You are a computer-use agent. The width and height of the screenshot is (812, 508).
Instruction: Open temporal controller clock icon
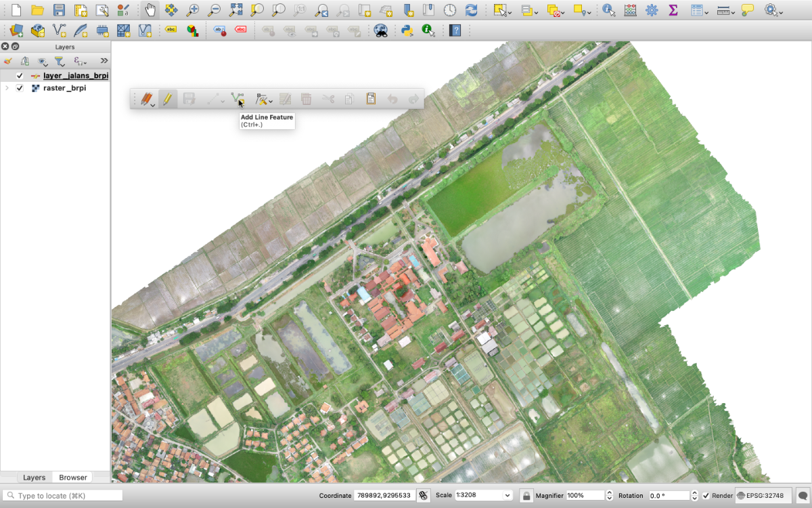pos(450,10)
